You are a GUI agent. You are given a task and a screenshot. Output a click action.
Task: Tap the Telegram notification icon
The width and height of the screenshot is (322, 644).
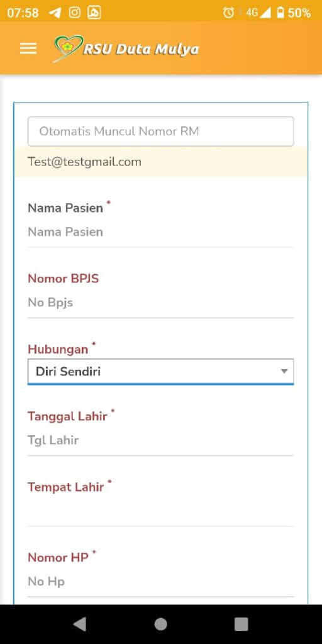55,13
